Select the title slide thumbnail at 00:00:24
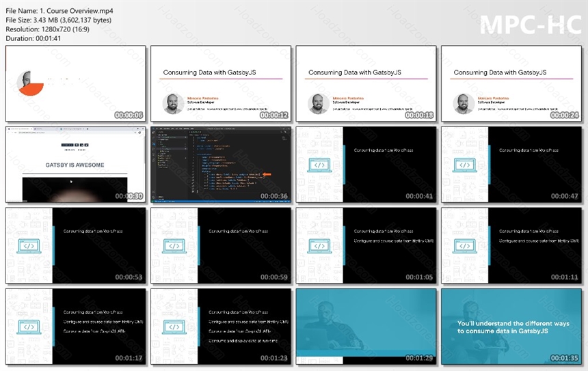 click(x=511, y=83)
